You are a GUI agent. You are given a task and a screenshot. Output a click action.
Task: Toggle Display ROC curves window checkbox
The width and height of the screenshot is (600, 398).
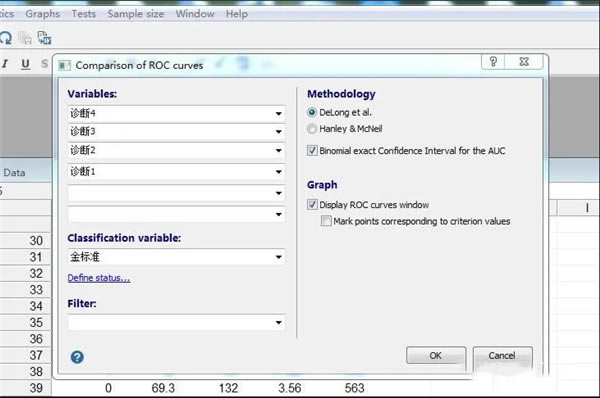(312, 205)
